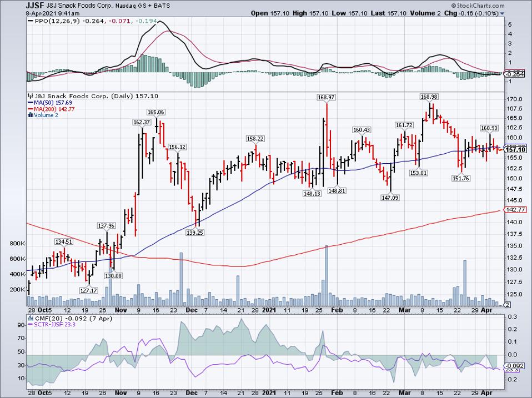Select the J&J Snack Foods Corp. header title

tap(80, 6)
